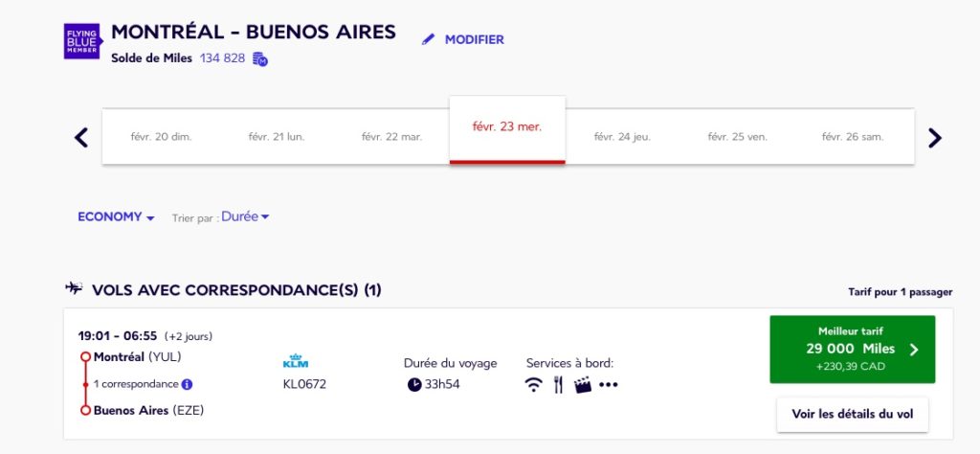Viewport: 980px width, 454px height.
Task: Click Voir les détails du vol button
Action: click(x=852, y=415)
